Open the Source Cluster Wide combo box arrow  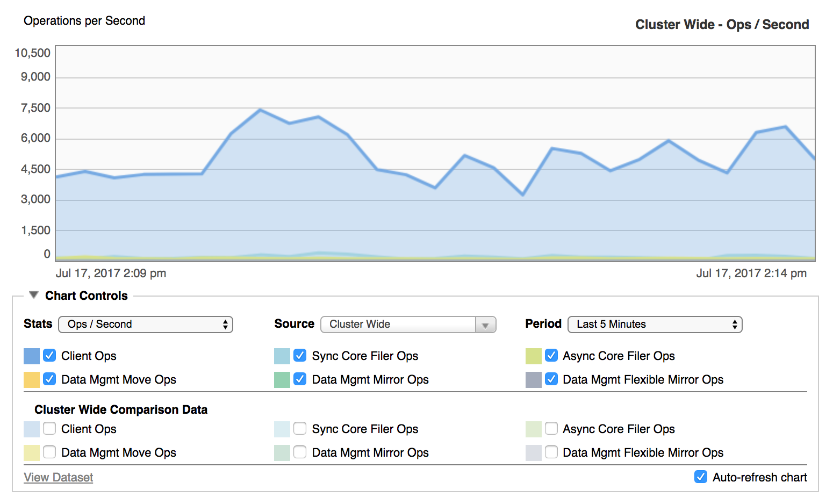(485, 325)
